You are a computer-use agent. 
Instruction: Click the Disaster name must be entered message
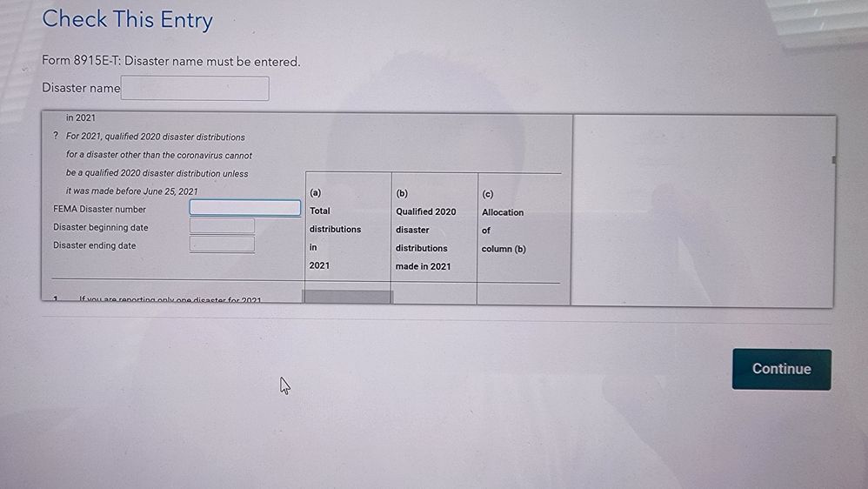point(170,62)
